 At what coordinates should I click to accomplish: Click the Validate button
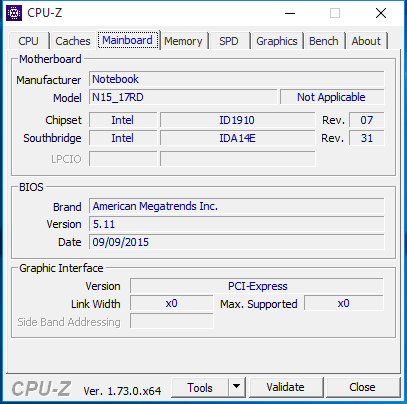click(x=286, y=387)
